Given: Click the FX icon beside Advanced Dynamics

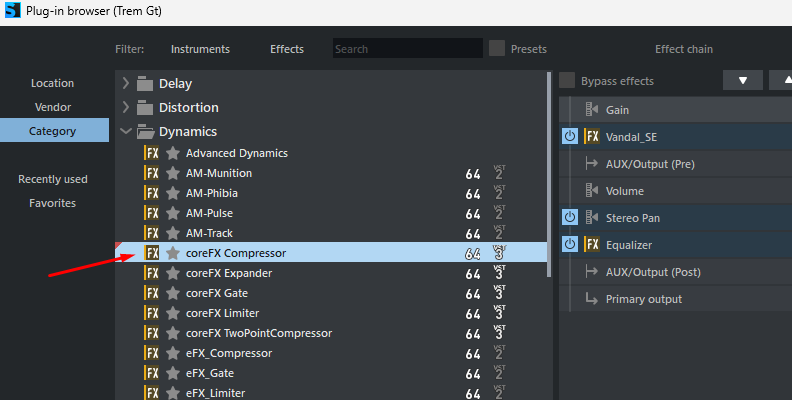Looking at the screenshot, I should tap(152, 153).
